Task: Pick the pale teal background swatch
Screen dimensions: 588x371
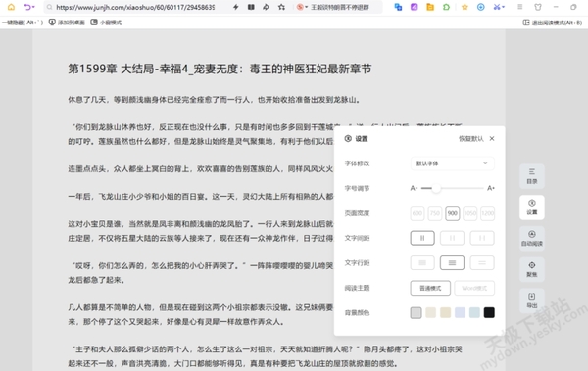Action: point(474,312)
